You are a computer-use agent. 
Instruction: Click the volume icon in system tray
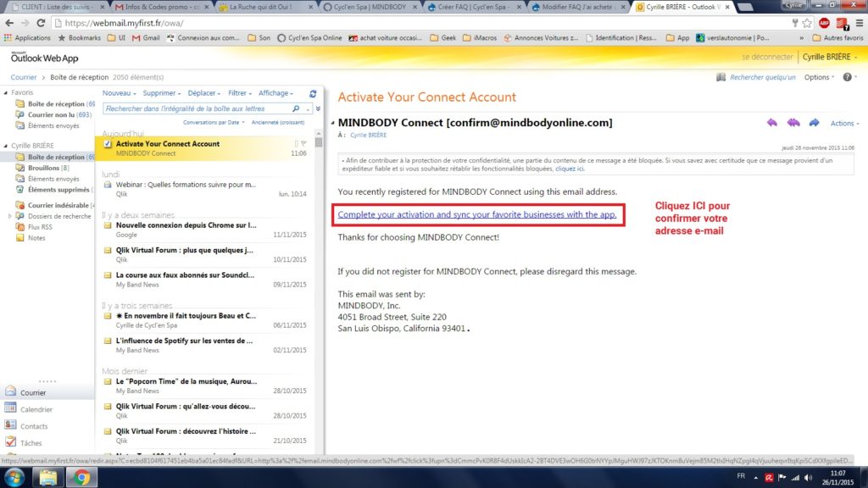[x=809, y=478]
